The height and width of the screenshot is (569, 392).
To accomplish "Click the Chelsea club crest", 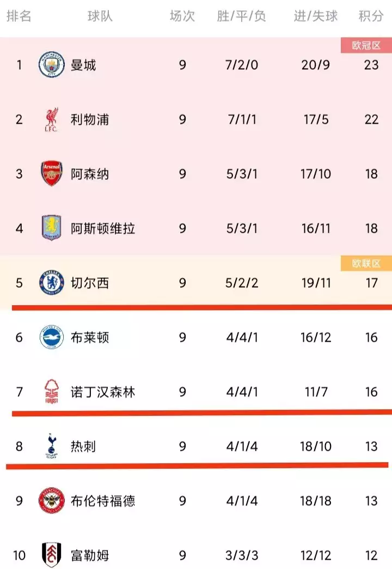I will click(x=52, y=283).
